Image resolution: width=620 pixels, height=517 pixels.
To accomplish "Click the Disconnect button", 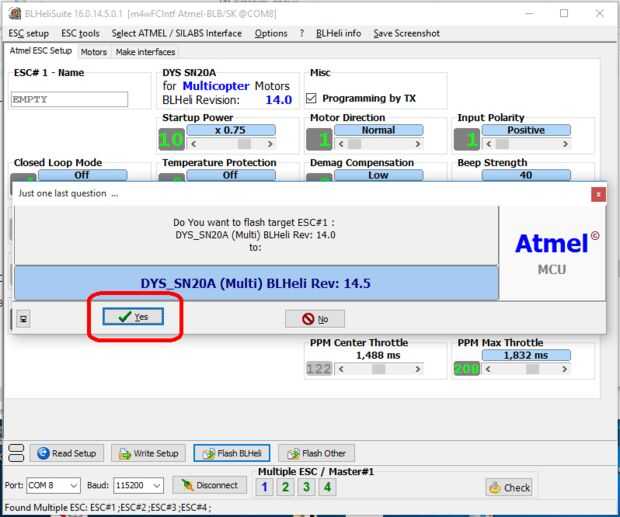I will pyautogui.click(x=210, y=485).
